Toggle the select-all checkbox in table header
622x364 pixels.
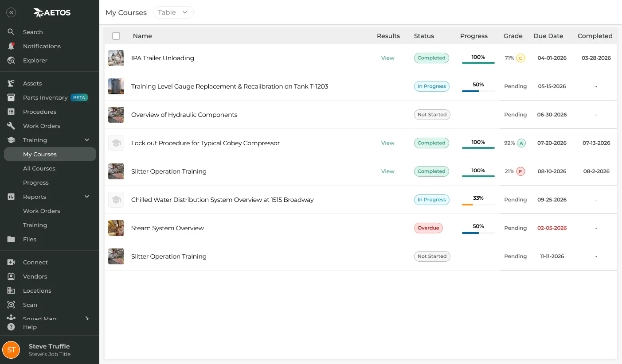tap(116, 36)
